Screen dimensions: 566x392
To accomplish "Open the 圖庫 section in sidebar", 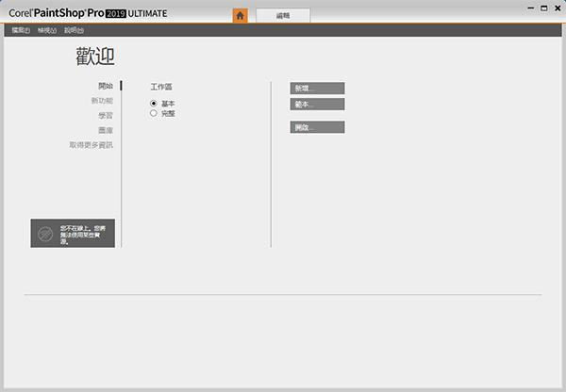I will coord(106,130).
